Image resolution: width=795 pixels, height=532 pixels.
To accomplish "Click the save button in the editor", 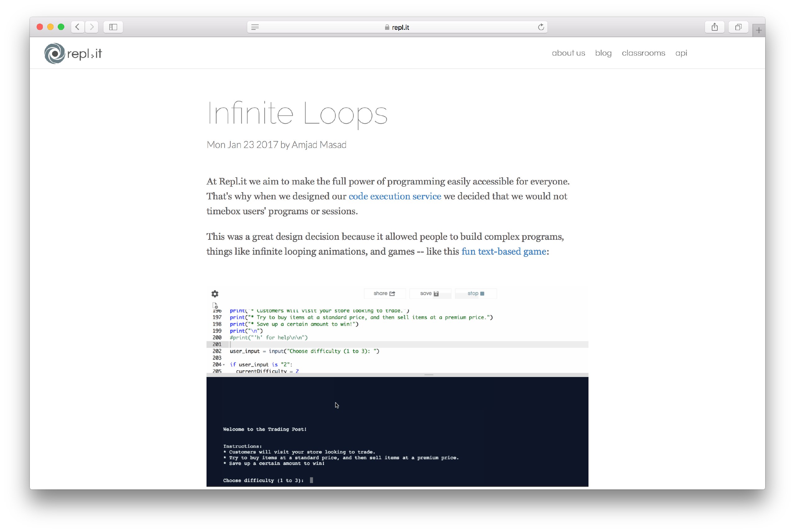I will coord(430,293).
